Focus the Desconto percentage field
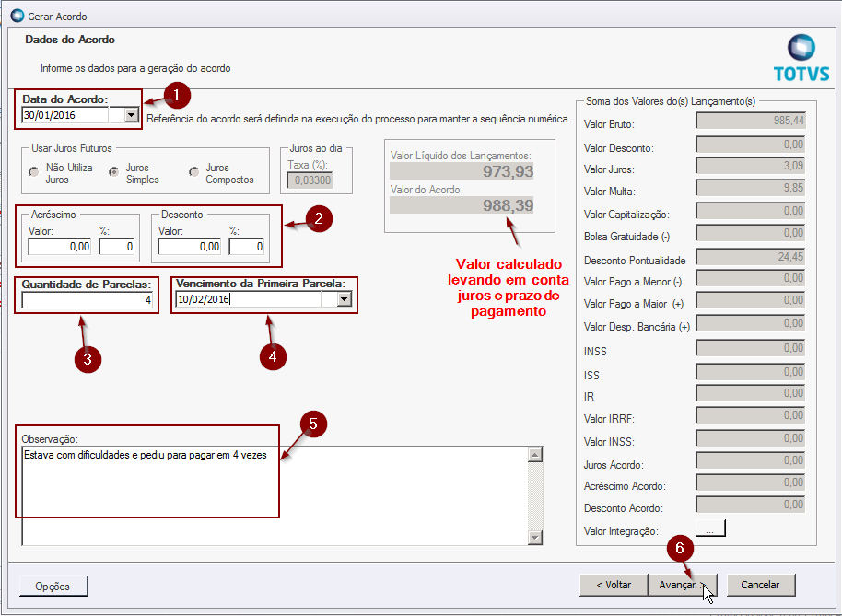This screenshot has width=842, height=616. [247, 247]
